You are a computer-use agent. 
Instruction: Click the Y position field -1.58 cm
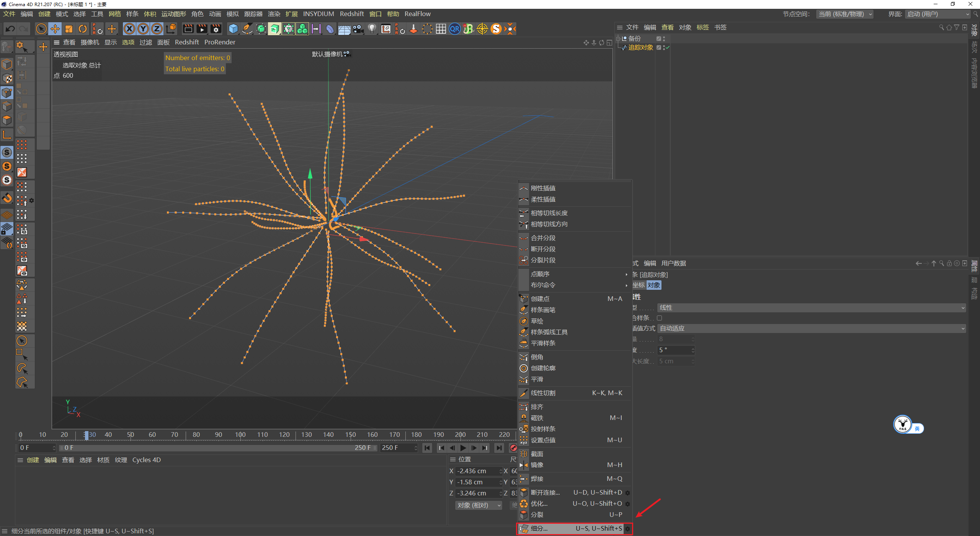[479, 482]
